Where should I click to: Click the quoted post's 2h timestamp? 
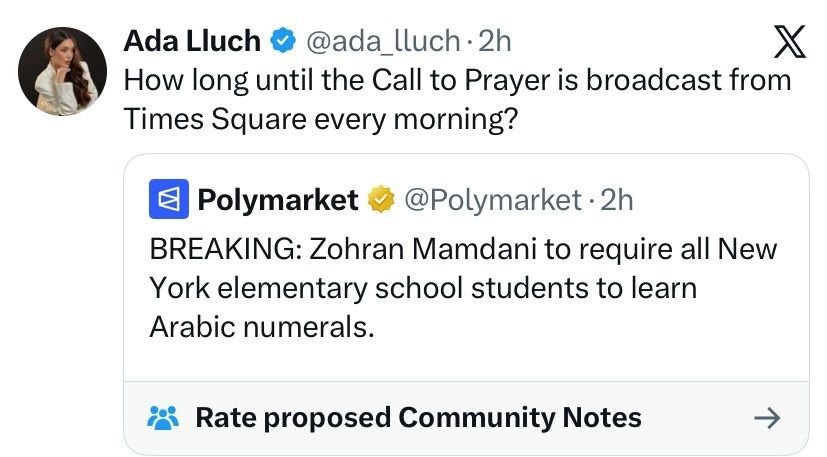tap(617, 200)
